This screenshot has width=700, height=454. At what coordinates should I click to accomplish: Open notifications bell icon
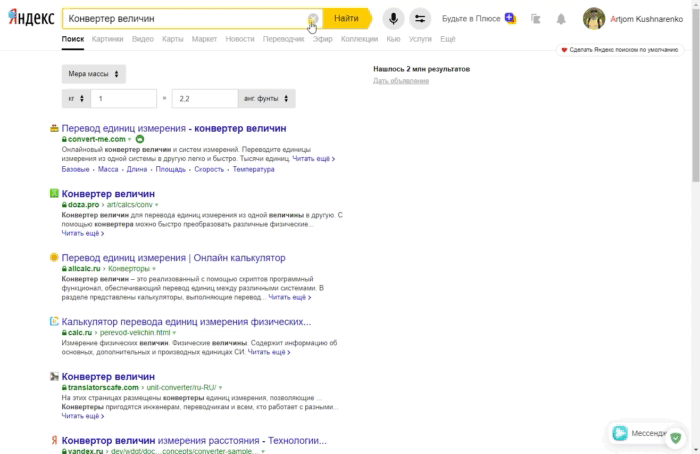click(x=561, y=19)
